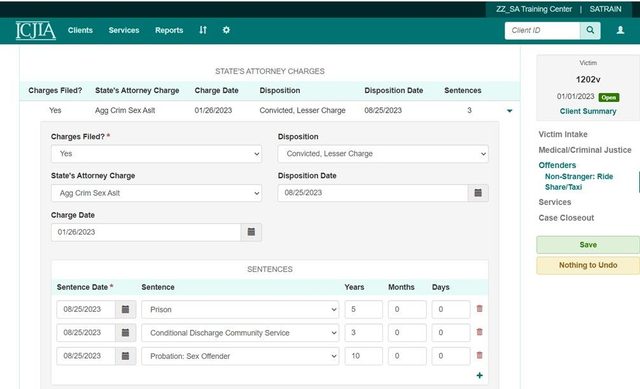Click Months field for Prison sentence
The height and width of the screenshot is (389, 640).
[407, 309]
